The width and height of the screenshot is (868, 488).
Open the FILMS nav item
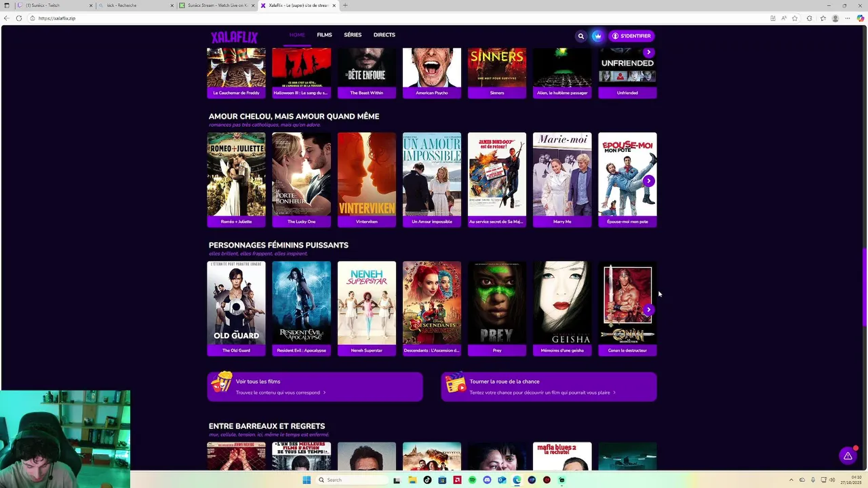(324, 35)
